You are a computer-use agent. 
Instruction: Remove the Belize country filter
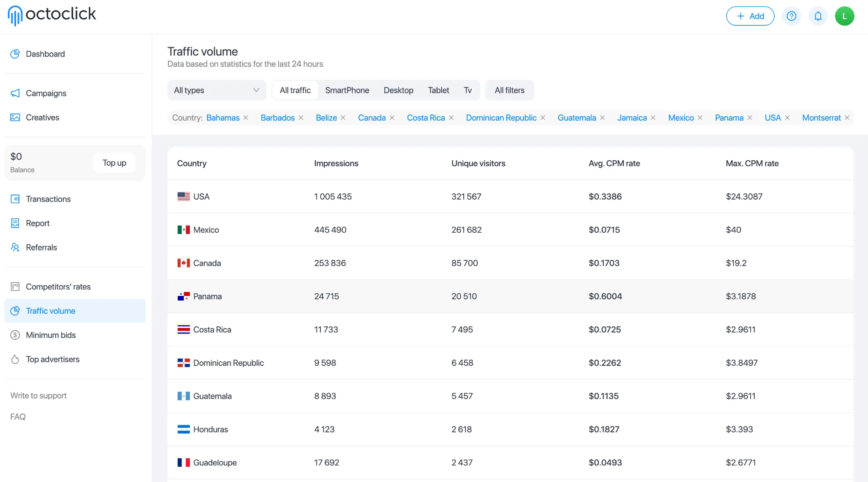(x=343, y=118)
